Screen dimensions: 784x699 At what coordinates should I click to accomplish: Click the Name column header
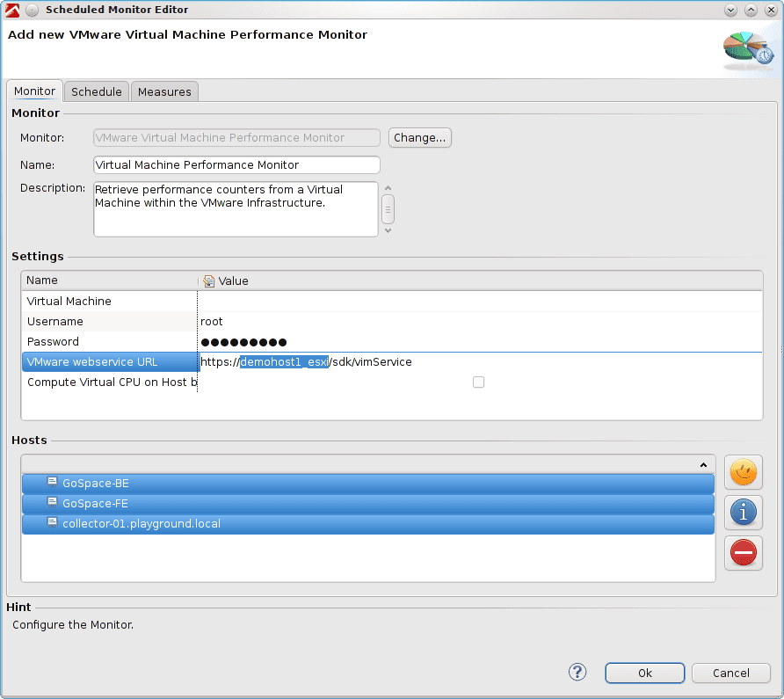[x=110, y=280]
